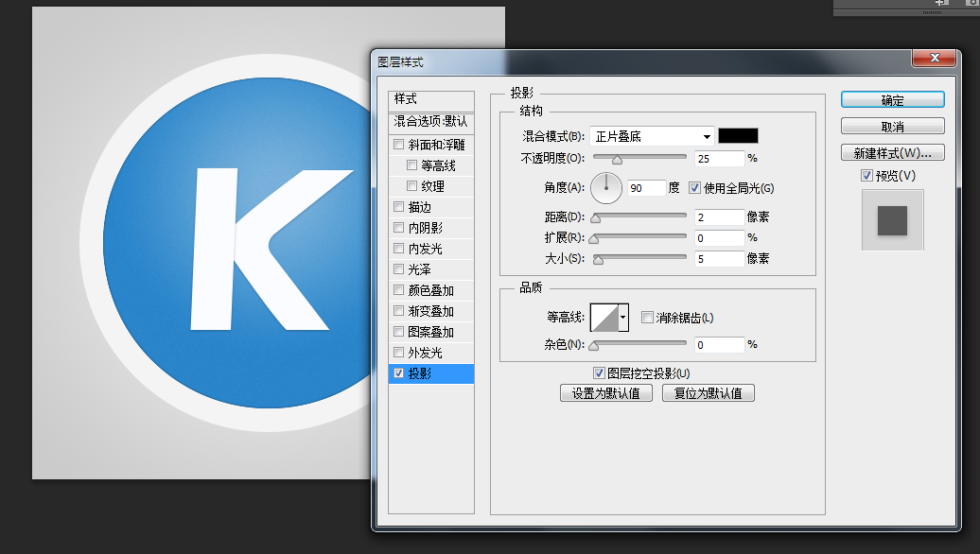Toggle the Layer Knocks Out Drop Shadow checkbox
The width and height of the screenshot is (980, 554).
point(599,372)
